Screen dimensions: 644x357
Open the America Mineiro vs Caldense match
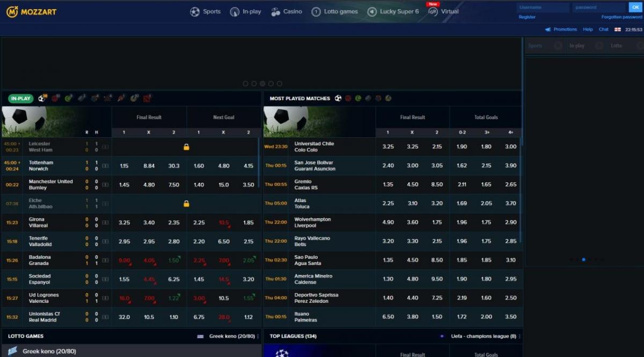click(x=313, y=279)
